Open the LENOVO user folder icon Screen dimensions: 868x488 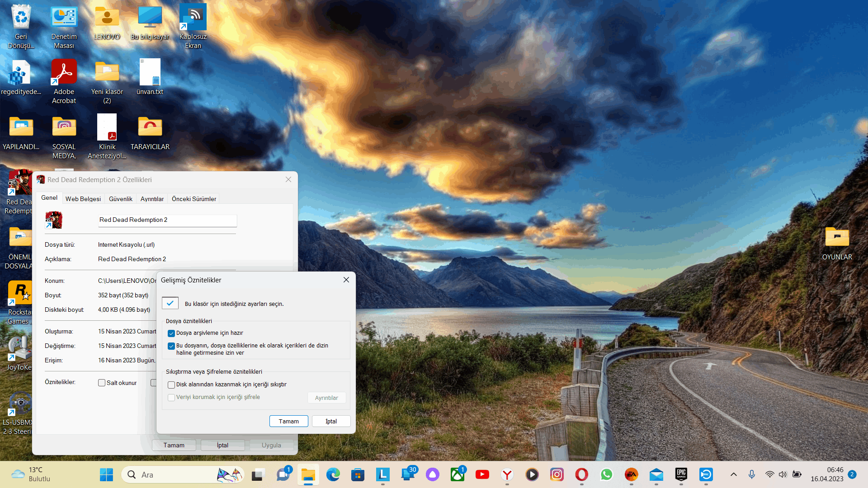tap(107, 22)
